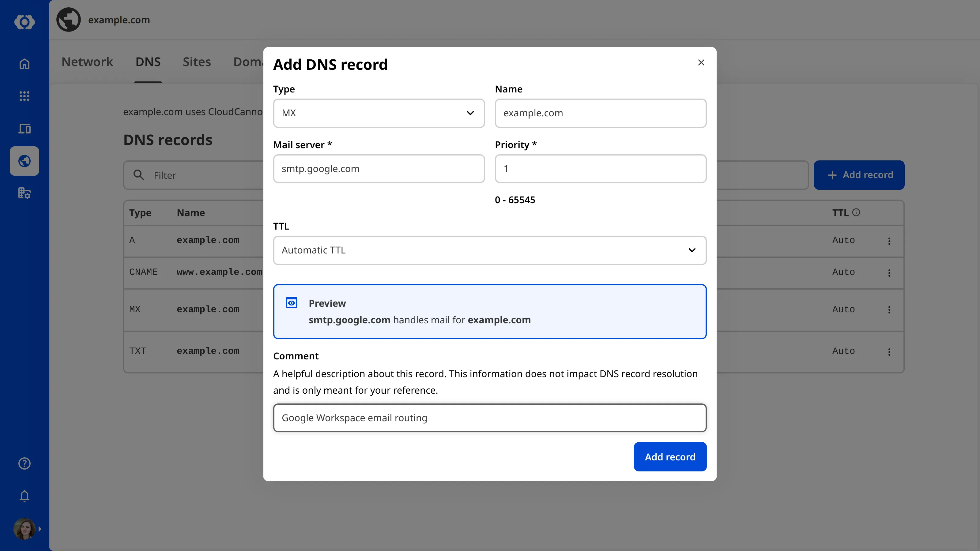Submit the dialog's Add record button
The height and width of the screenshot is (551, 980).
(x=670, y=457)
